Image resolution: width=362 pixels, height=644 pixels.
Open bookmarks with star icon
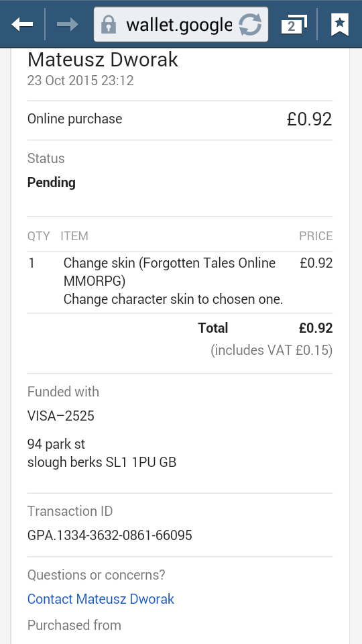tap(339, 25)
